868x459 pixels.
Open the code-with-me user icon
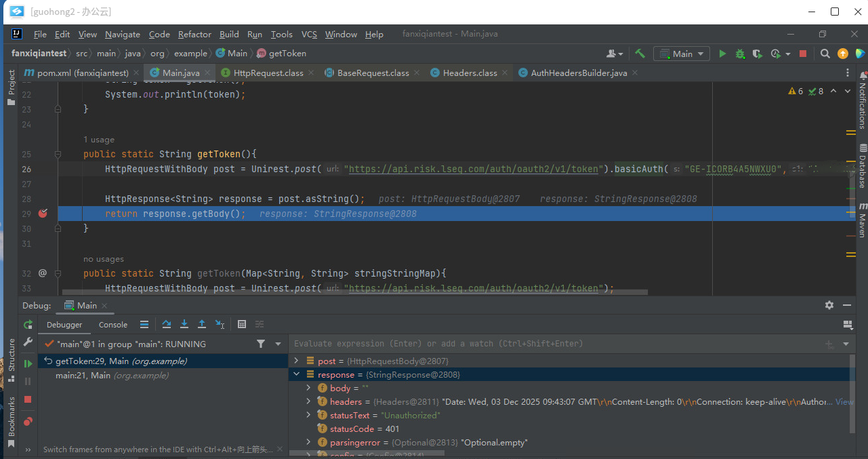[x=615, y=54]
